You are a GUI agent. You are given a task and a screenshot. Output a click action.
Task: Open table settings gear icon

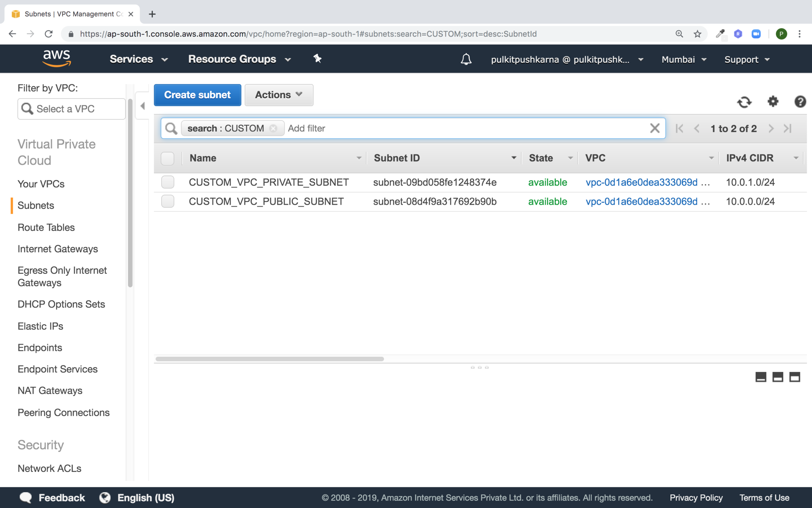pos(773,102)
